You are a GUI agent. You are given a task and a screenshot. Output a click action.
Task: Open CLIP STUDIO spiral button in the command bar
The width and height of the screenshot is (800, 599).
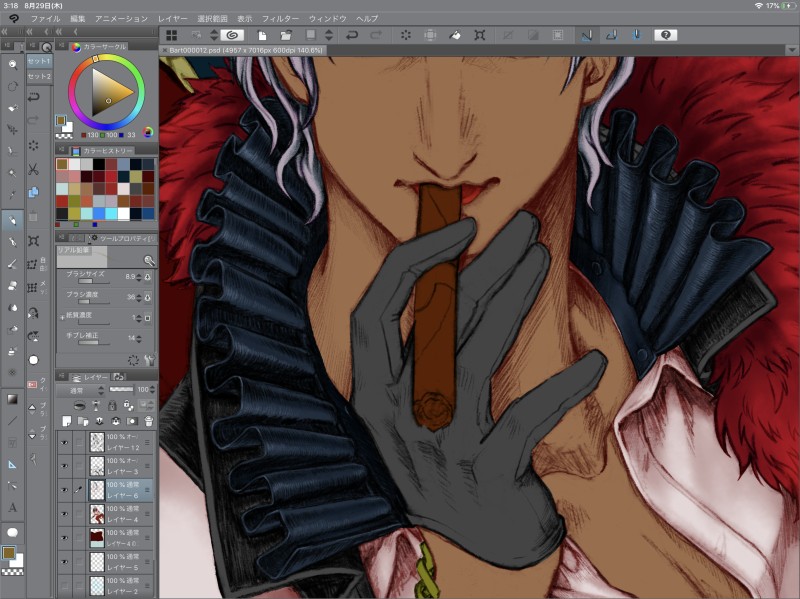pyautogui.click(x=232, y=35)
